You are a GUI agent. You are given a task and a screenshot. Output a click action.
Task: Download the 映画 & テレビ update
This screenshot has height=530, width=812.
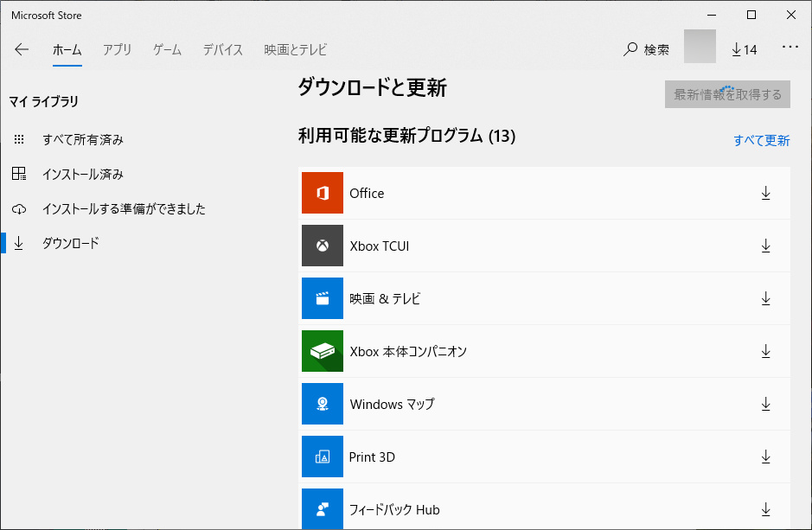point(766,298)
